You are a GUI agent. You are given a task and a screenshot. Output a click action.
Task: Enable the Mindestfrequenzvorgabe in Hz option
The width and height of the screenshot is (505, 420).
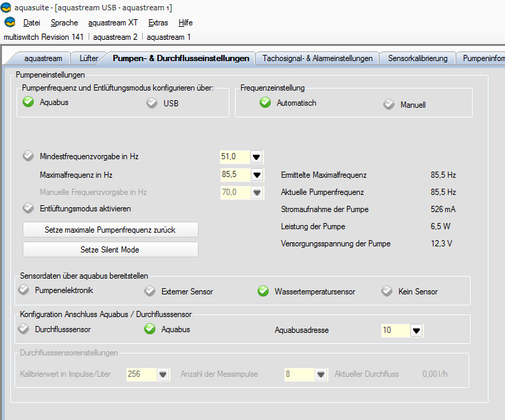click(80, 156)
